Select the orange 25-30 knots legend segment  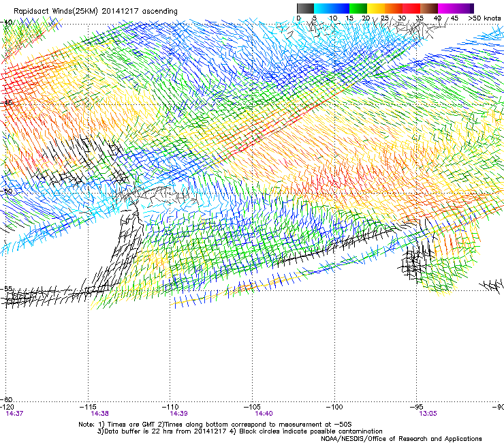[394, 8]
